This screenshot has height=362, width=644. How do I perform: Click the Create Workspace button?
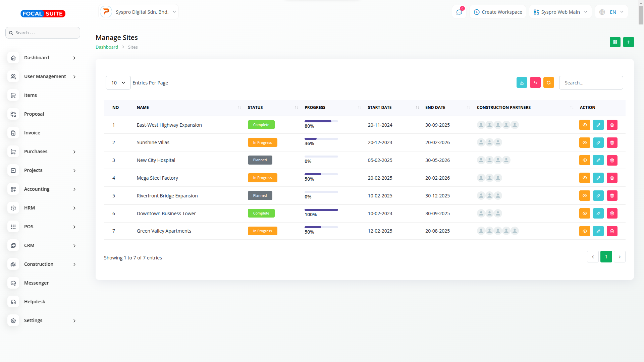498,12
